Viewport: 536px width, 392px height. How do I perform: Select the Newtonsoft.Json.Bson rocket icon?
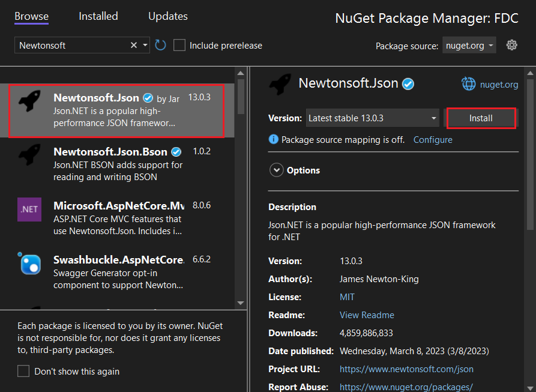(29, 155)
